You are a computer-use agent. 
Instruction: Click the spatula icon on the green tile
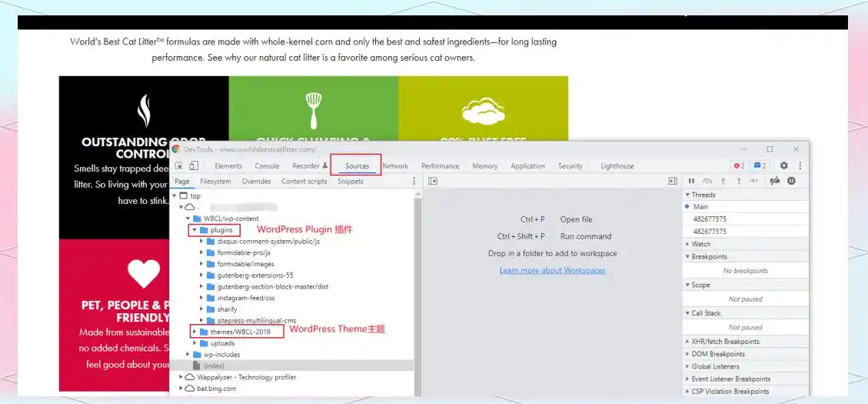314,110
